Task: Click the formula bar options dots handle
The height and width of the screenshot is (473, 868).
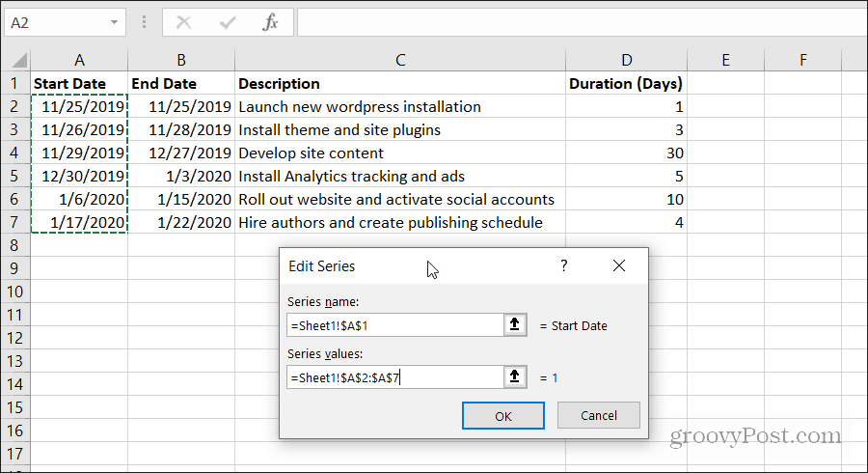Action: point(144,23)
